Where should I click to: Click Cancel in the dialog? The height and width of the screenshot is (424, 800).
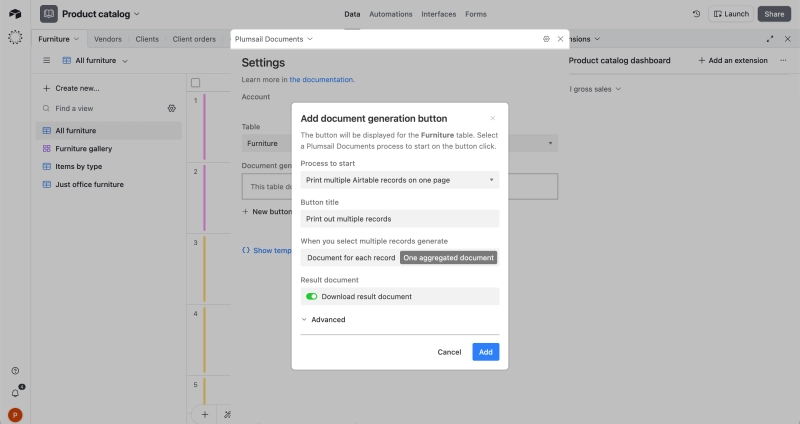point(449,352)
